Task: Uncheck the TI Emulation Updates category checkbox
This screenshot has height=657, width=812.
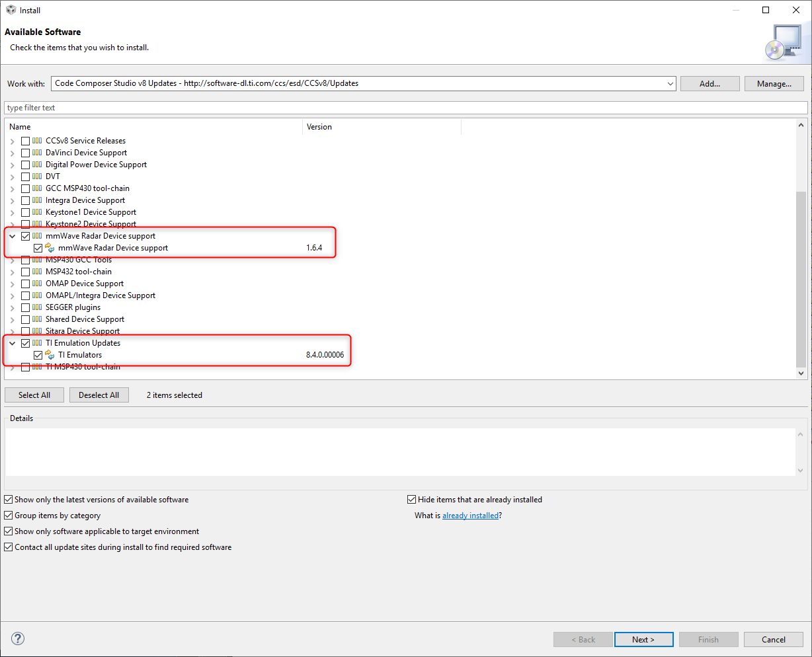Action: (26, 343)
